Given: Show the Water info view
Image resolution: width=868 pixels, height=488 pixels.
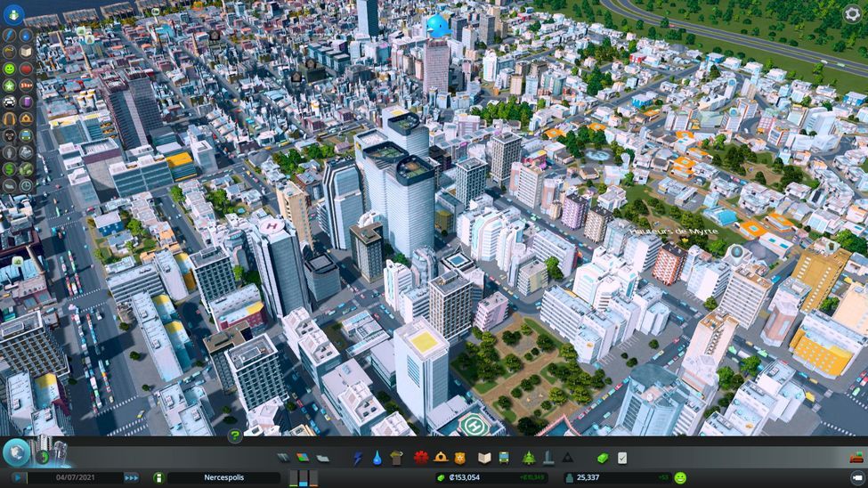Looking at the screenshot, I should [26, 36].
